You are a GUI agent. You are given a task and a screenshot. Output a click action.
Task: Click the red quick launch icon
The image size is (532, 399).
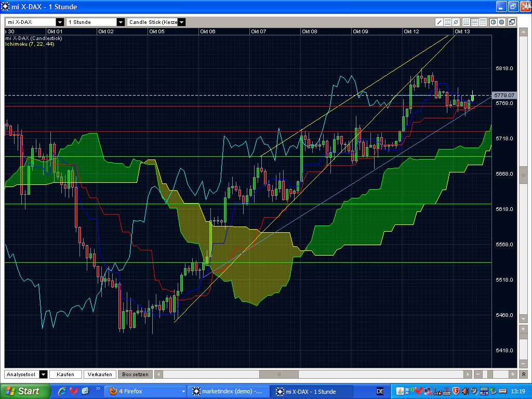74,391
